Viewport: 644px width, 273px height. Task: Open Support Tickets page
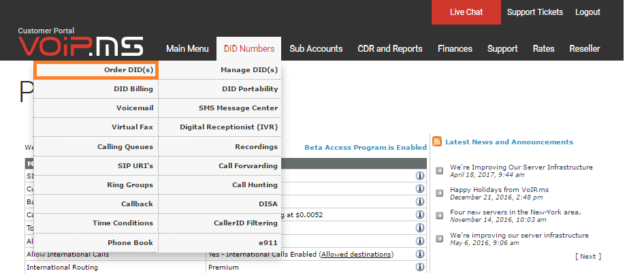pos(534,12)
